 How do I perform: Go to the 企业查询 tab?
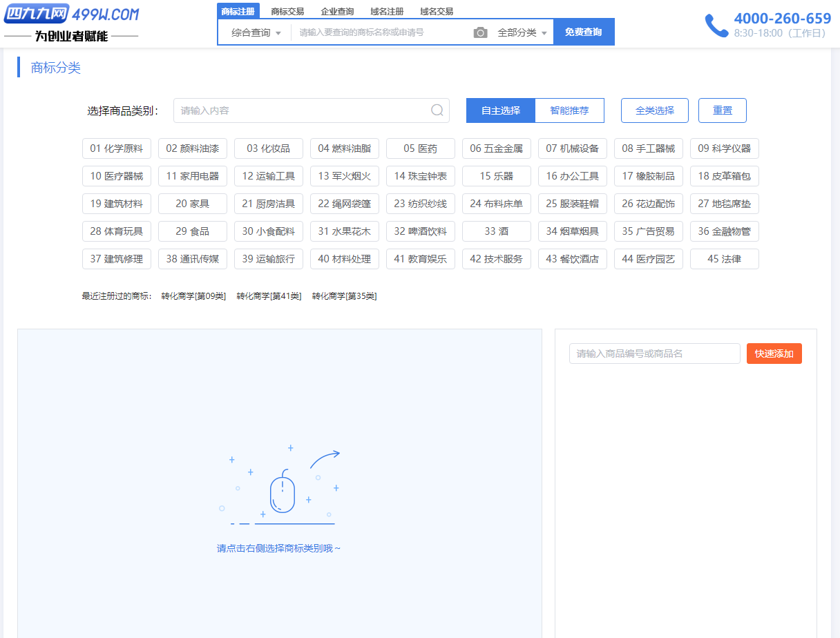coord(337,12)
